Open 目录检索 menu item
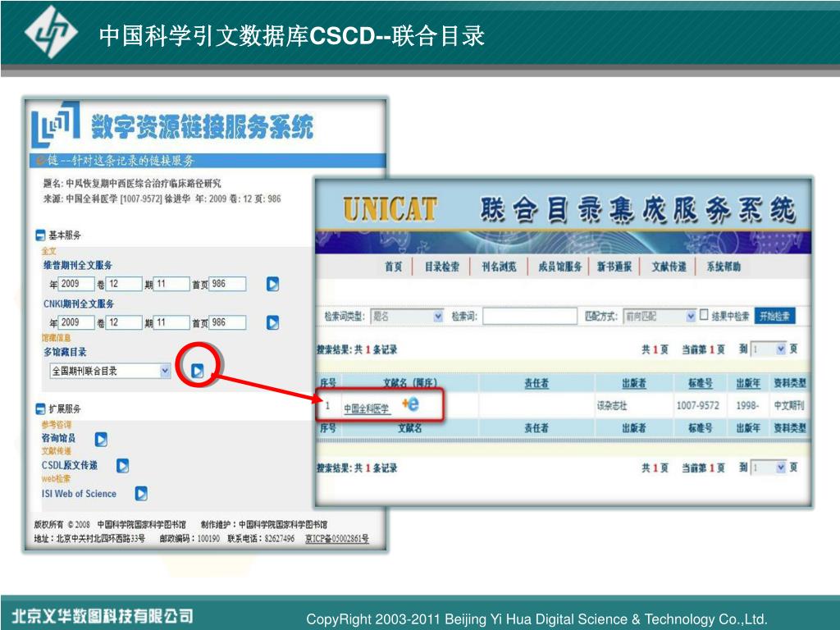 coord(442,267)
